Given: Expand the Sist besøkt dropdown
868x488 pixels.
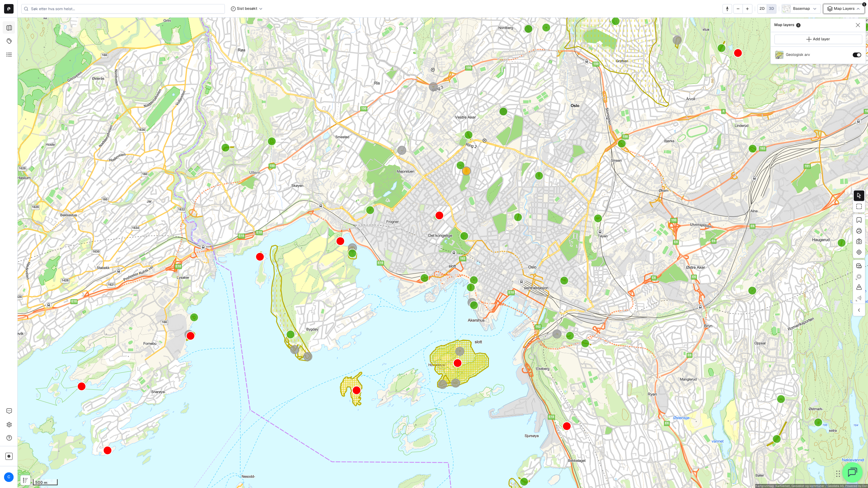Looking at the screenshot, I should [x=246, y=9].
